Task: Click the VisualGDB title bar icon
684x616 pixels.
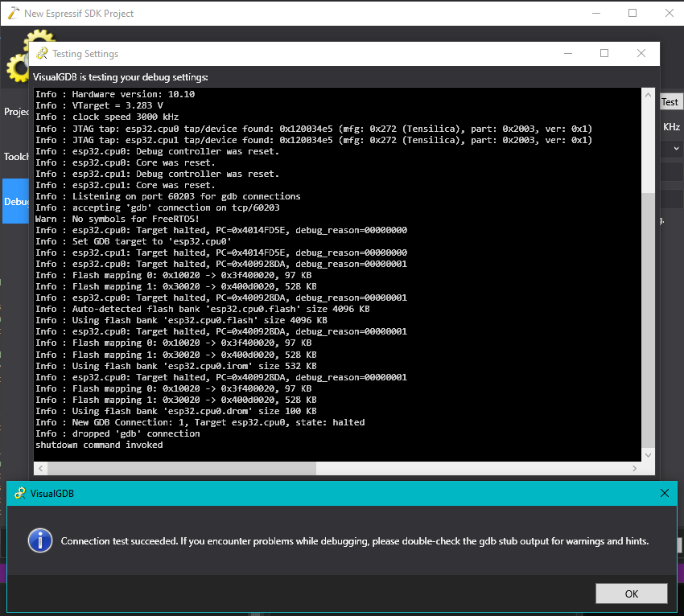Action: (19, 494)
